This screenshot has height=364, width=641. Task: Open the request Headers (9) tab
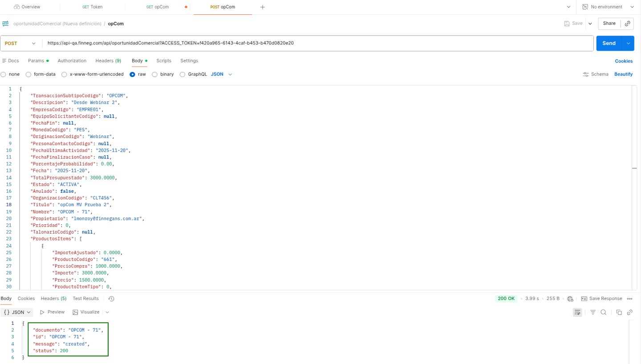pos(108,61)
